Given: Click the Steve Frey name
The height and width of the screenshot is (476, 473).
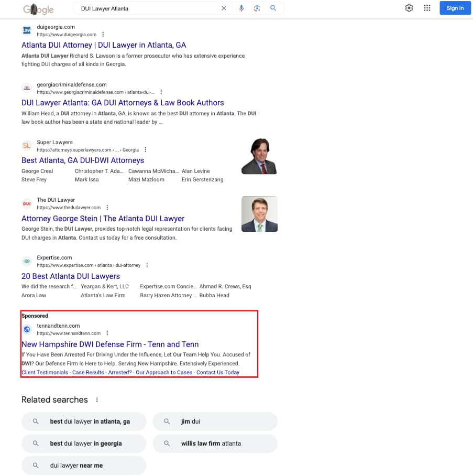Looking at the screenshot, I should [x=34, y=179].
